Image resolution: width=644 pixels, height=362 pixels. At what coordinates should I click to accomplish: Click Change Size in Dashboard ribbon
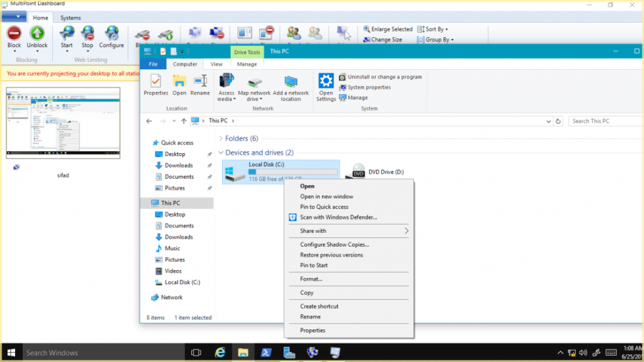pos(382,40)
